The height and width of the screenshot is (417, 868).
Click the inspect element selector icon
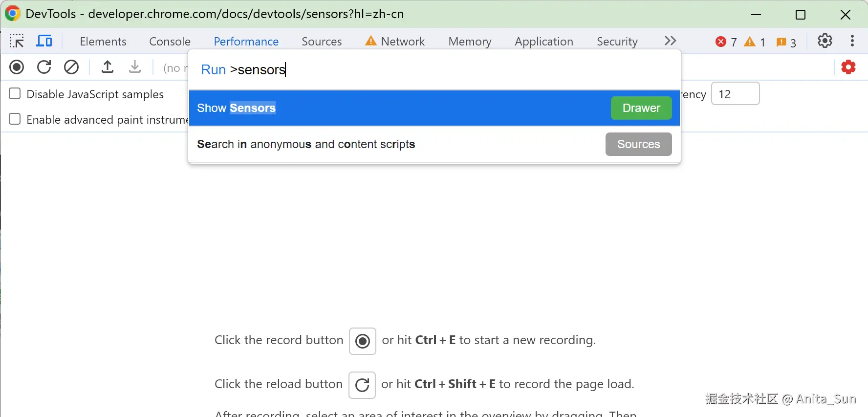pos(17,41)
